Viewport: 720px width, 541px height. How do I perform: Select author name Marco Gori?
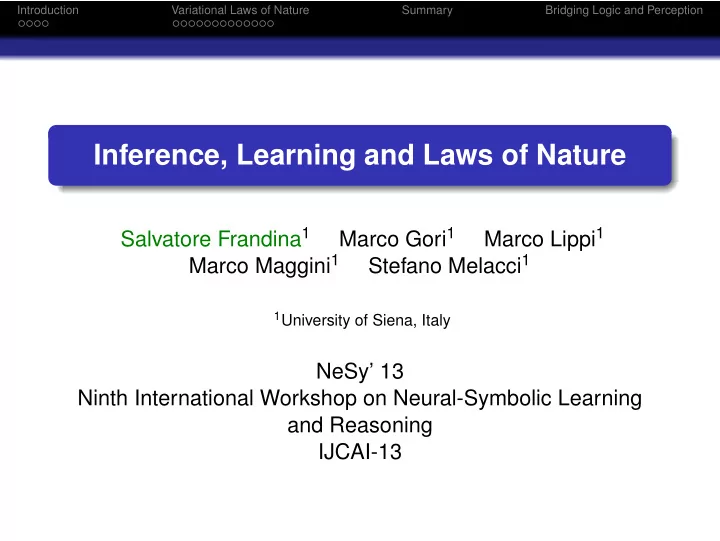click(x=393, y=239)
